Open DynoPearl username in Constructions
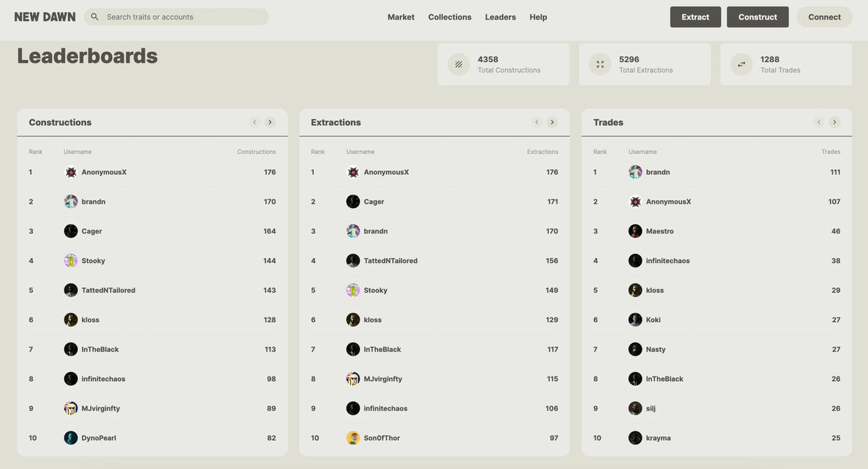 99,438
